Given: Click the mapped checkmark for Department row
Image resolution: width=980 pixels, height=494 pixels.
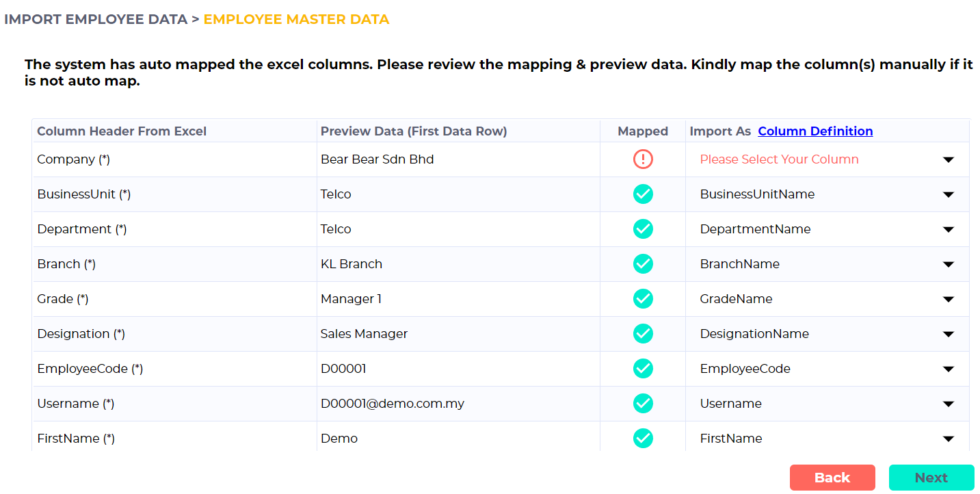Looking at the screenshot, I should click(643, 229).
